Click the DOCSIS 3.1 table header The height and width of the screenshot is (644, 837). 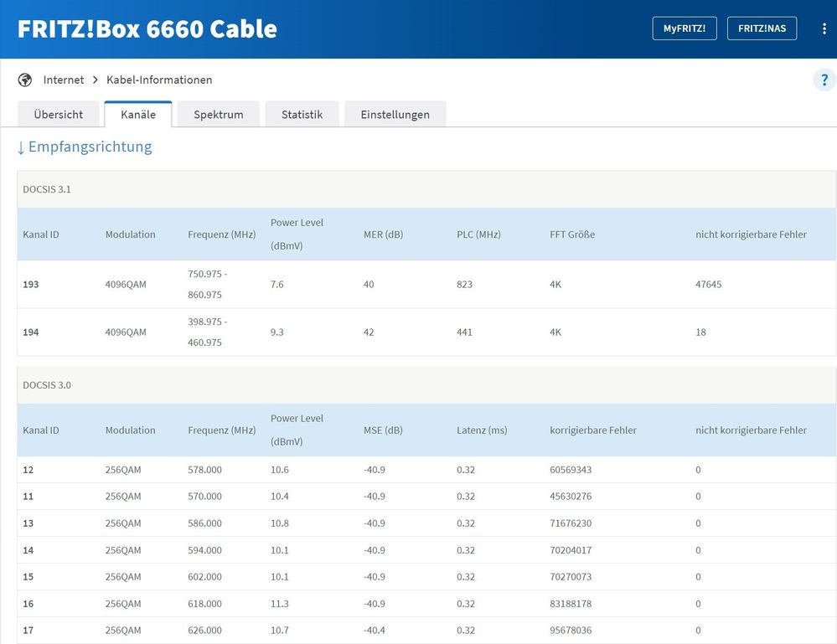[47, 189]
